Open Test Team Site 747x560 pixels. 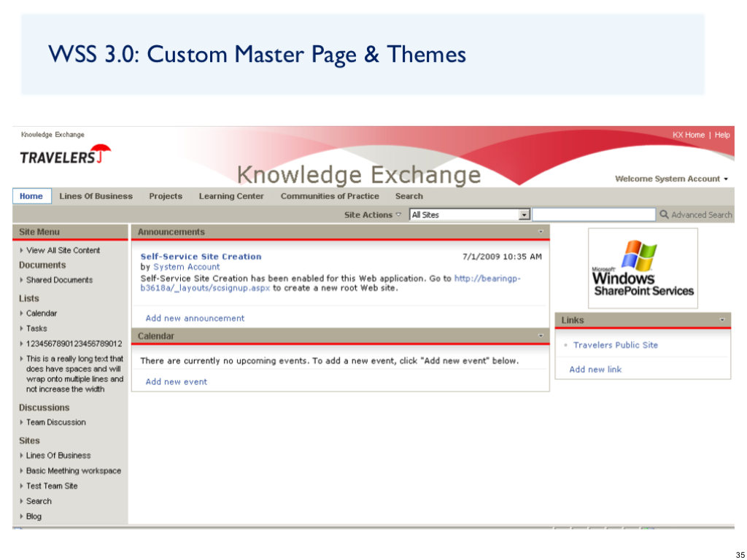coord(52,486)
